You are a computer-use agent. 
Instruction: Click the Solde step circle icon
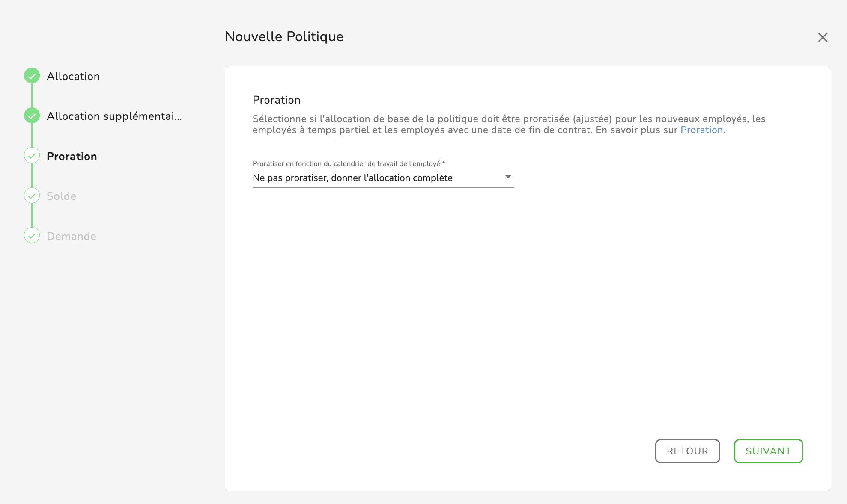(x=32, y=196)
